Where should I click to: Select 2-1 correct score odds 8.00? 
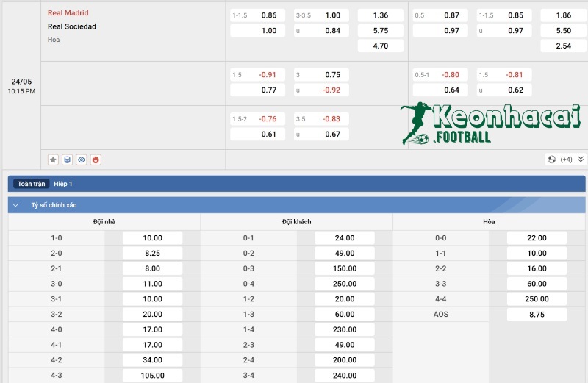coord(152,268)
